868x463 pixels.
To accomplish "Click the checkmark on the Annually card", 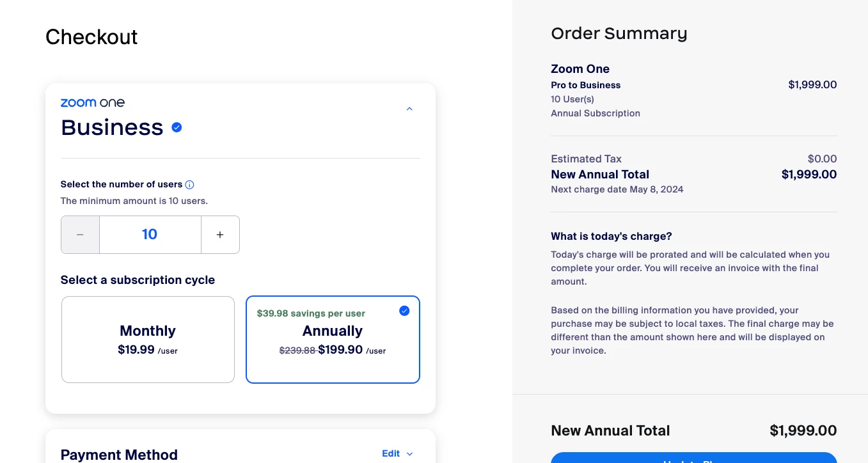I will point(404,311).
